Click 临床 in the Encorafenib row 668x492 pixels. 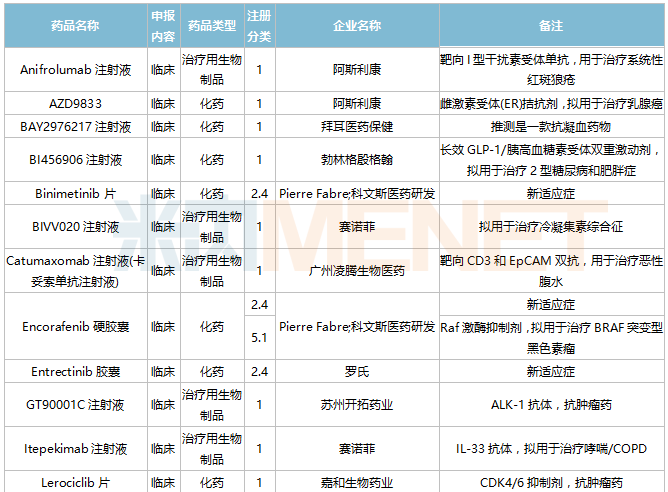click(164, 326)
